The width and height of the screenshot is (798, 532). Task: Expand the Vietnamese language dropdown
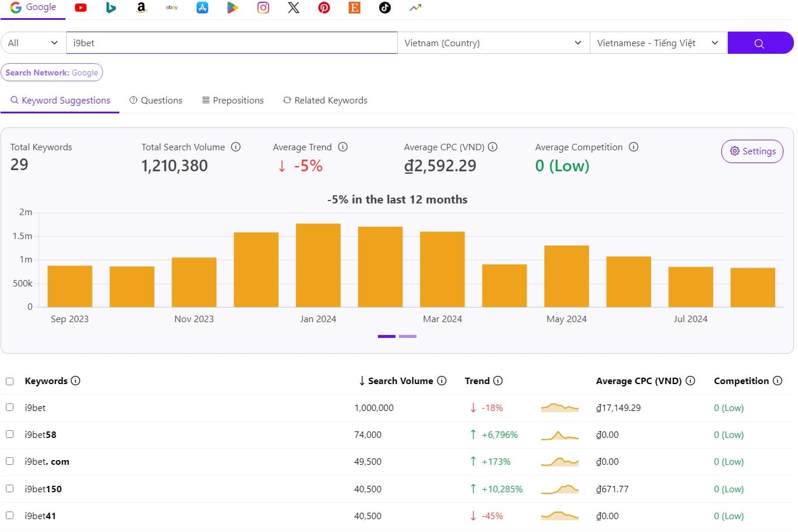click(658, 43)
